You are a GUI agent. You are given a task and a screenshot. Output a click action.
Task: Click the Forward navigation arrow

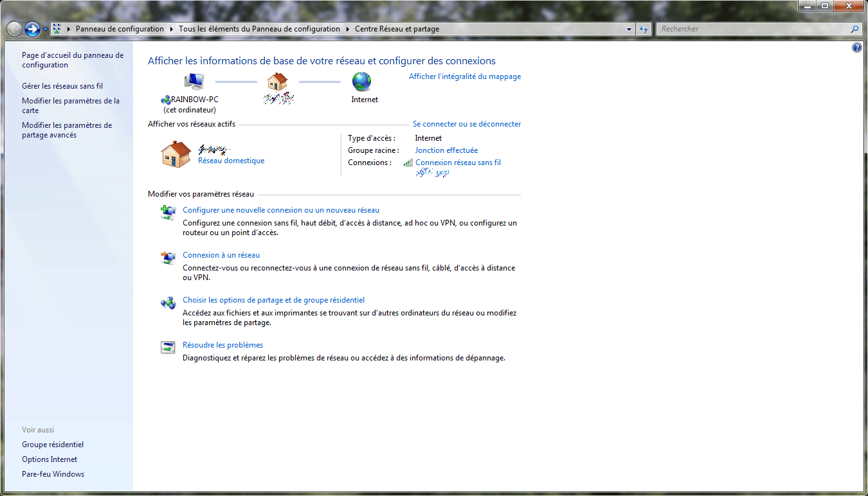33,29
